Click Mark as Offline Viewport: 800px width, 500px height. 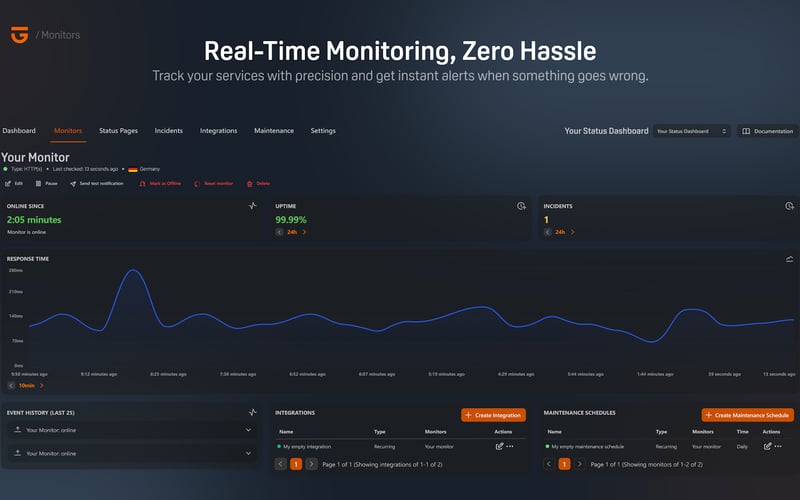coord(160,183)
